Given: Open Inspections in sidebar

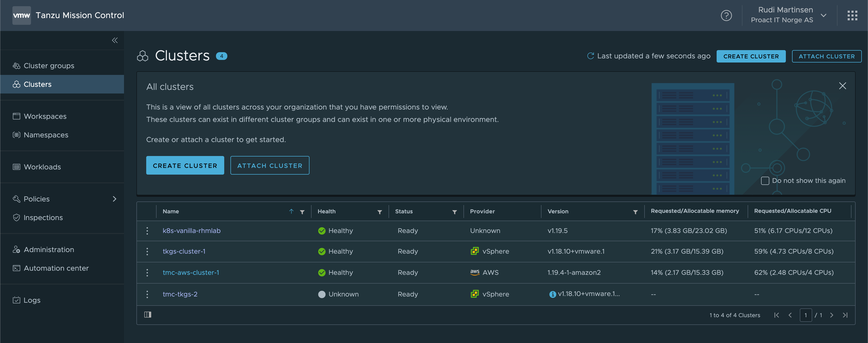Looking at the screenshot, I should point(62,218).
